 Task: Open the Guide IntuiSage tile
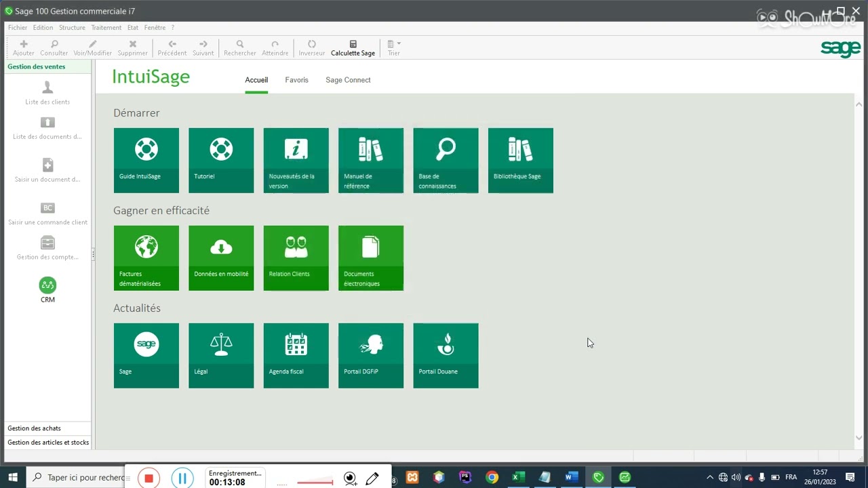(x=146, y=161)
